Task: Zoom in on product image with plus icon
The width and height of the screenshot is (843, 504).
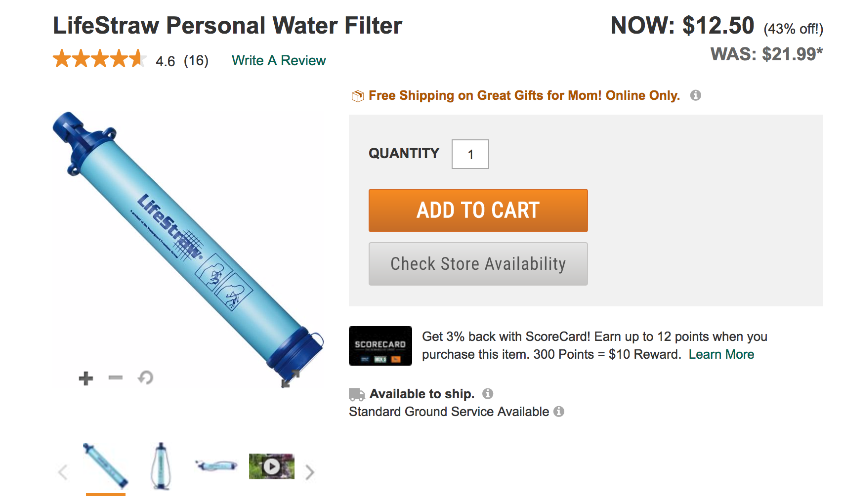Action: [86, 378]
